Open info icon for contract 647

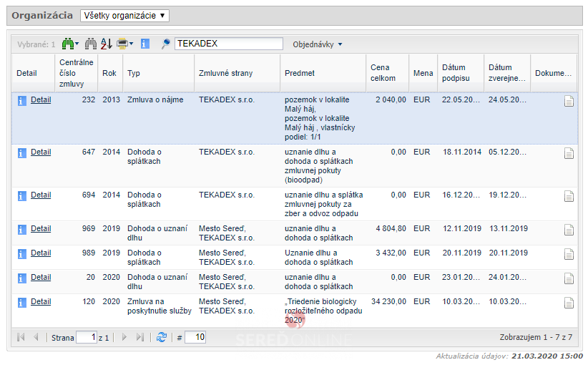pos(22,152)
